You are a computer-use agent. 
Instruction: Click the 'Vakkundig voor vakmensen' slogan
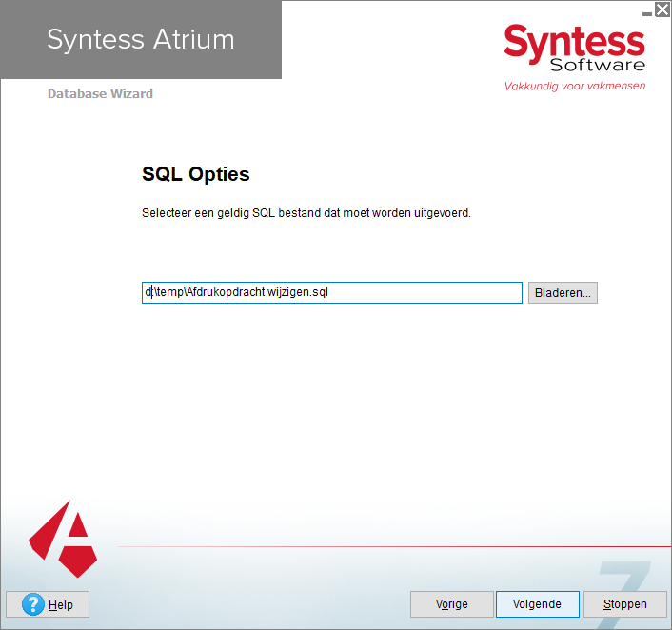point(575,86)
